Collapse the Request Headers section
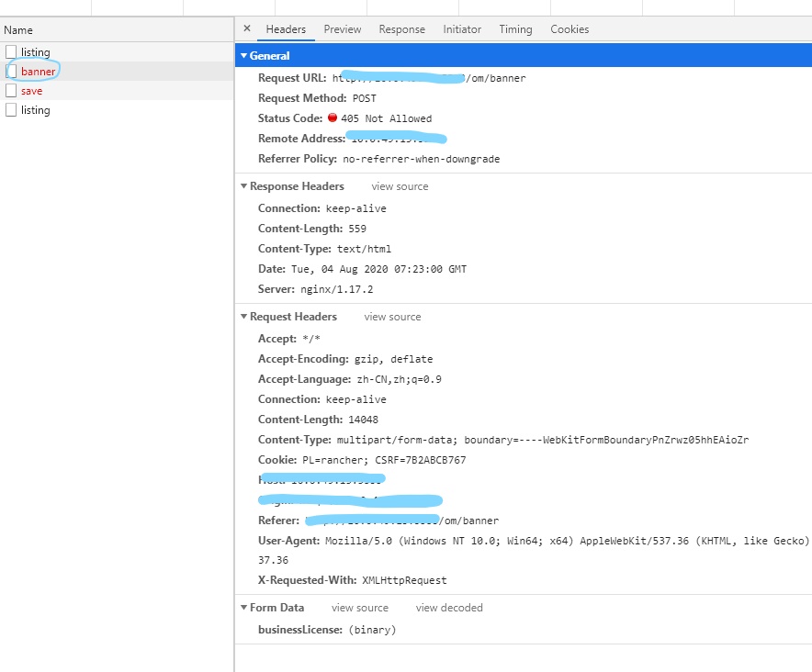Image resolution: width=812 pixels, height=672 pixels. pyautogui.click(x=244, y=317)
